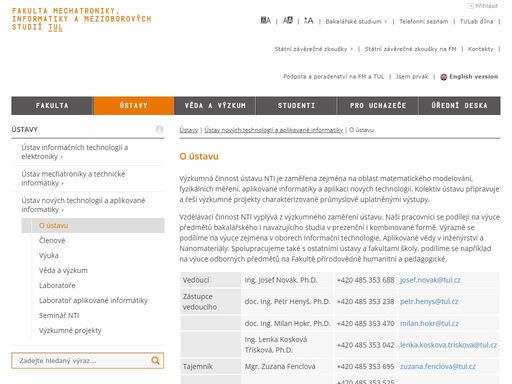Click the search input field
512x384 pixels.
click(80, 361)
